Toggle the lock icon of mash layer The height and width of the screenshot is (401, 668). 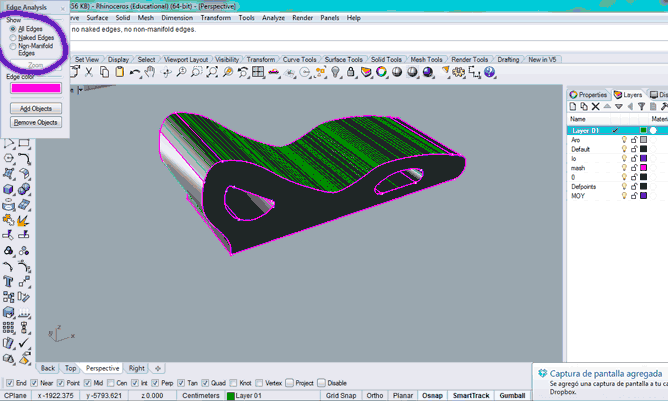pos(634,168)
